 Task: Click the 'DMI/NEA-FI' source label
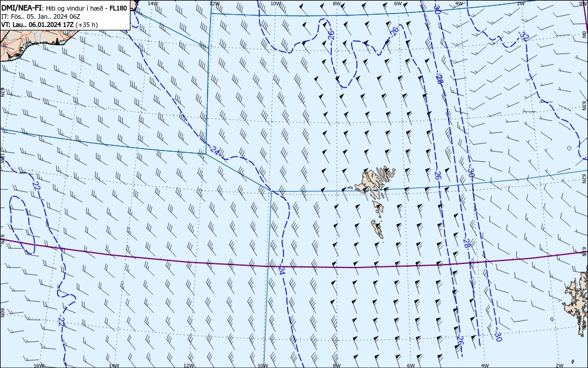[21, 8]
